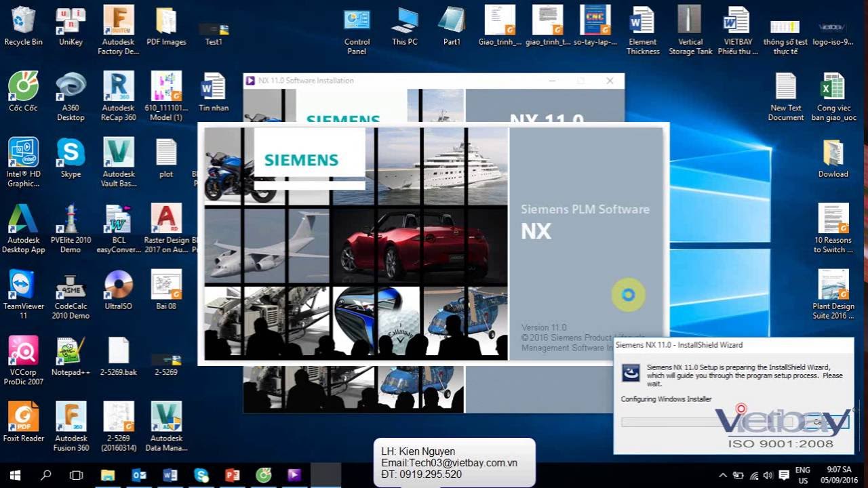The height and width of the screenshot is (488, 868).
Task: Open Vertical Storage Tank file
Action: point(690,30)
